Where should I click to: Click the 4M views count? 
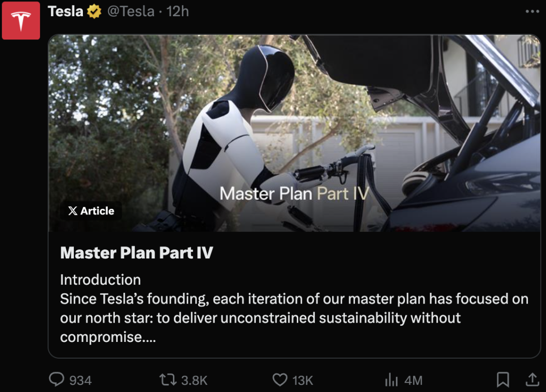(x=414, y=380)
